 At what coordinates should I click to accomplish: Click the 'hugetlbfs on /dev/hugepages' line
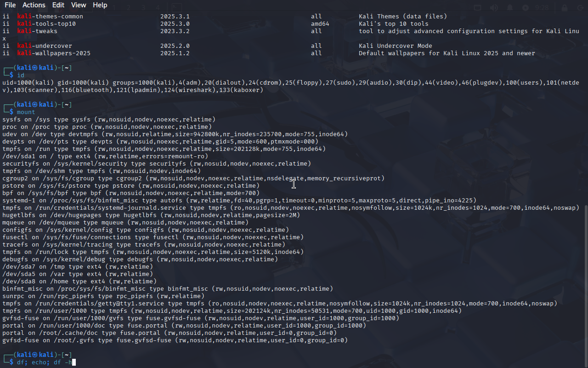click(151, 215)
